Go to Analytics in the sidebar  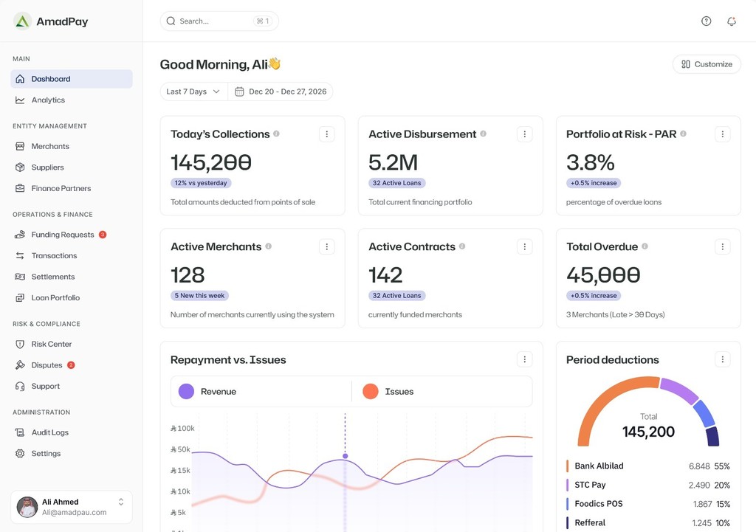[48, 100]
